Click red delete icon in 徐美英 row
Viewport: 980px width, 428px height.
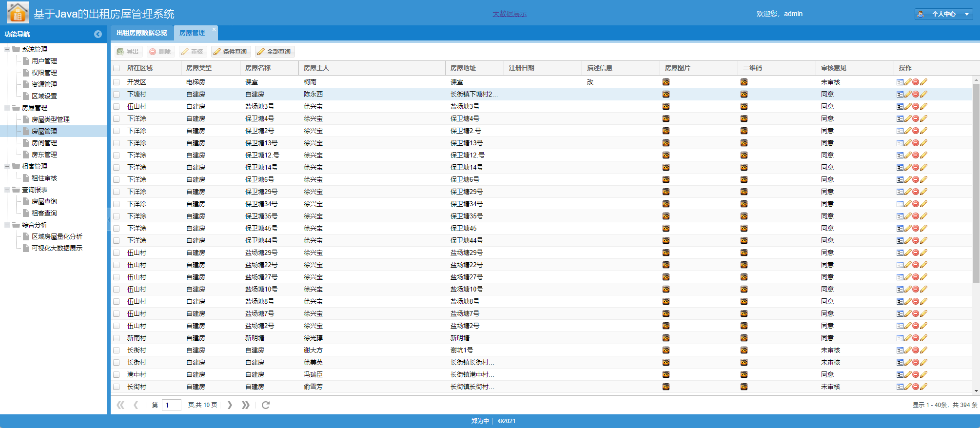[x=916, y=362]
